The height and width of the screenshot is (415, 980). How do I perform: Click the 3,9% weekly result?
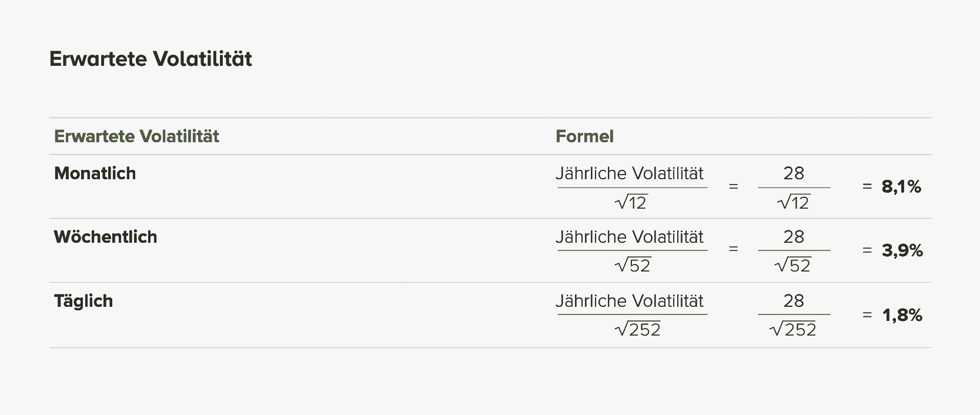click(902, 251)
